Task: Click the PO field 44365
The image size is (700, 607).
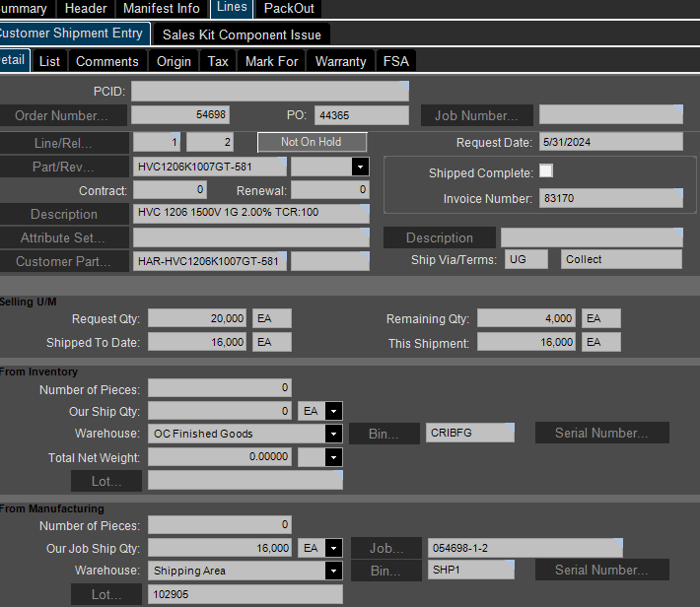Action: [361, 115]
